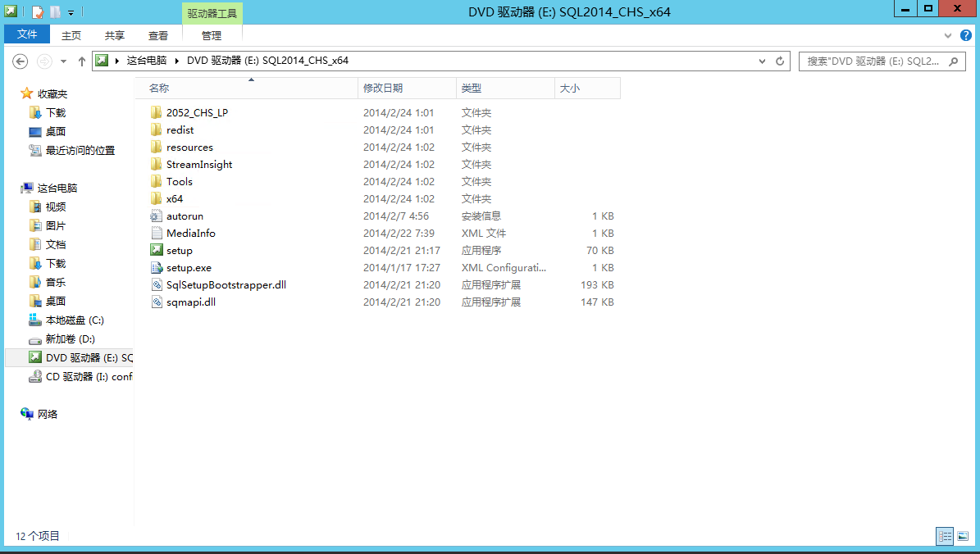The image size is (980, 554).
Task: Open the Customize Quick Access Toolbar dropdown
Action: [x=71, y=12]
